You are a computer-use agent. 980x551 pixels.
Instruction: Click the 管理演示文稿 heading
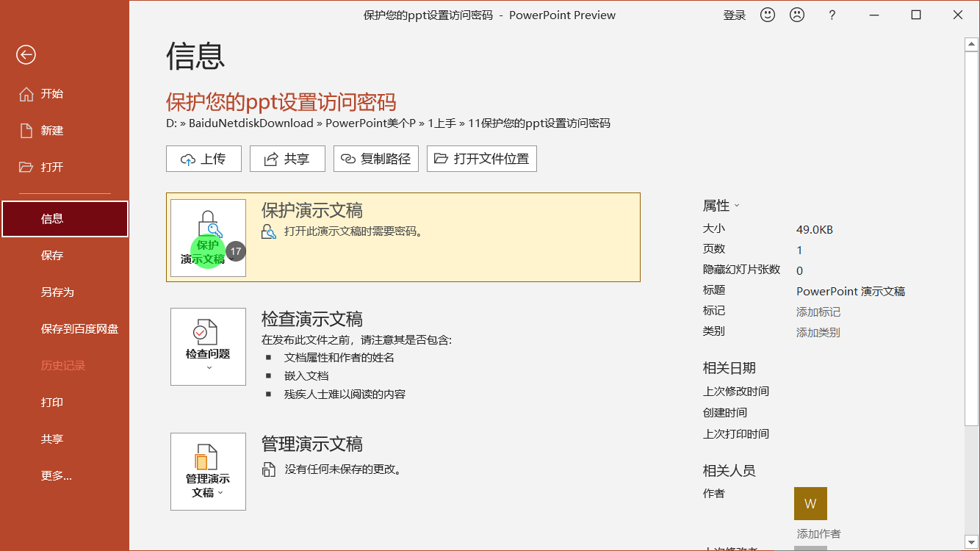(312, 444)
